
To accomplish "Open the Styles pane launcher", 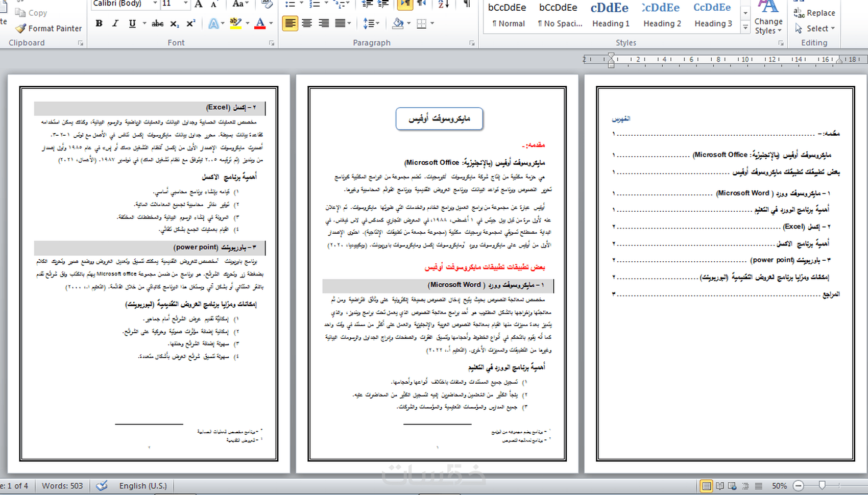I will [x=781, y=43].
